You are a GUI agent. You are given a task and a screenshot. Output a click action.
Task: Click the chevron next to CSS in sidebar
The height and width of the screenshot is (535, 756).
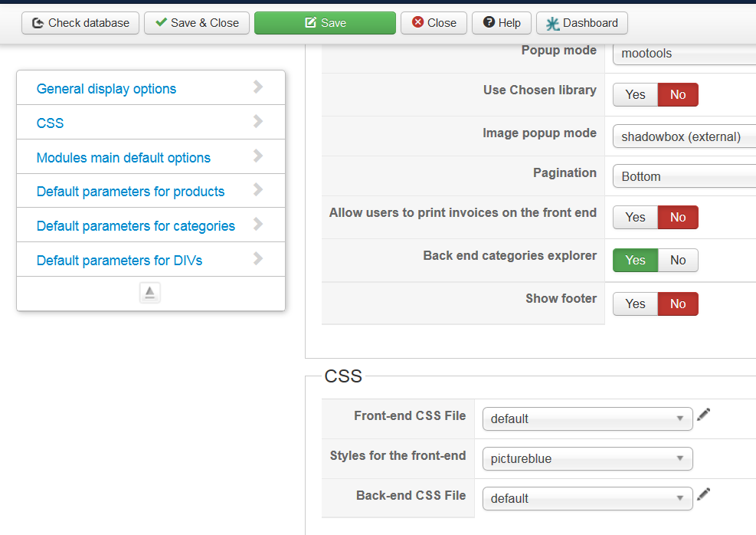click(258, 122)
